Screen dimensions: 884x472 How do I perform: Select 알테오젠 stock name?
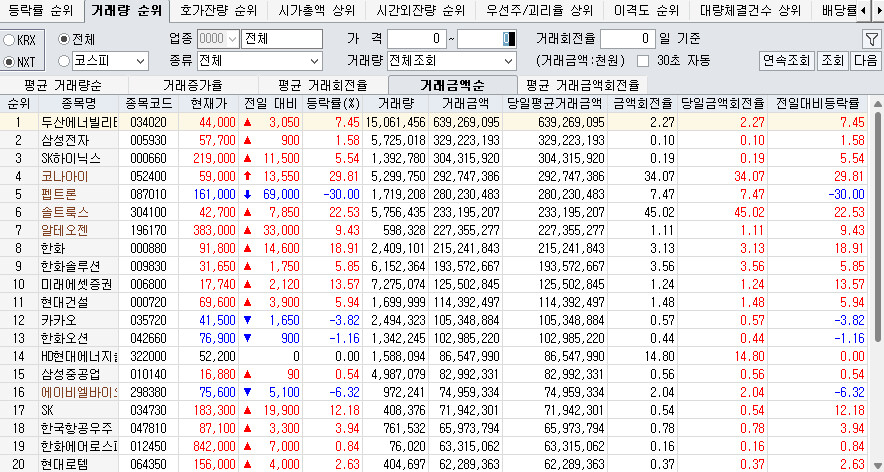pos(65,231)
